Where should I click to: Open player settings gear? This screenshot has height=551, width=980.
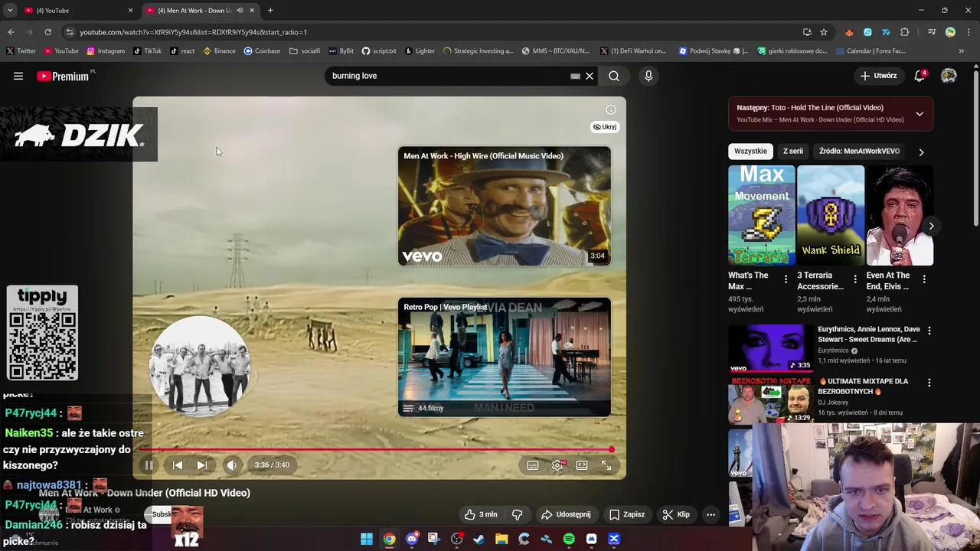click(557, 465)
